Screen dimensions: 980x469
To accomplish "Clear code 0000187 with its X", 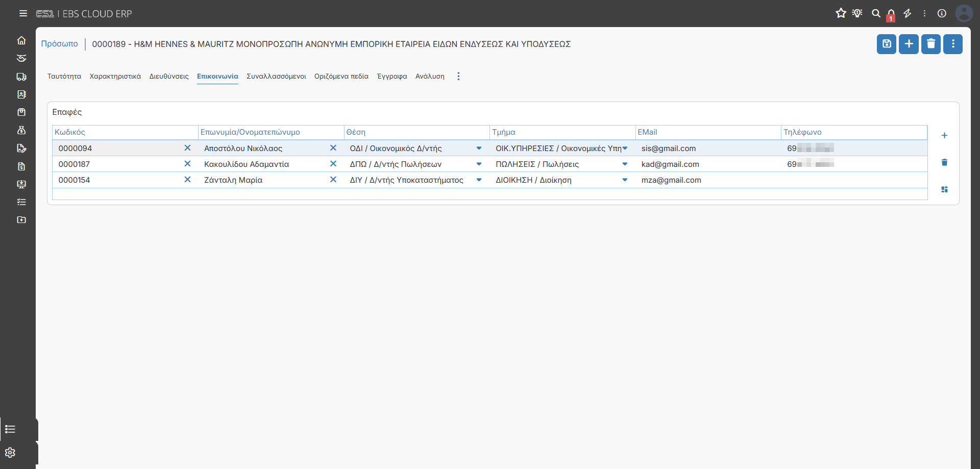I will click(x=187, y=164).
